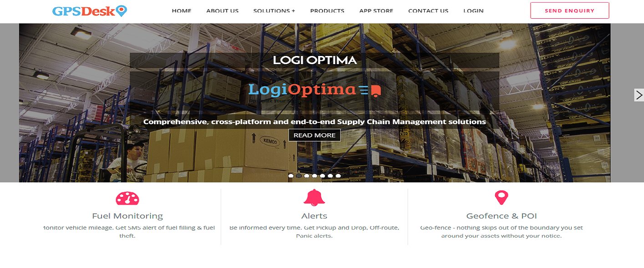Open the Geofence & POI heading
644x268 pixels.
click(502, 216)
